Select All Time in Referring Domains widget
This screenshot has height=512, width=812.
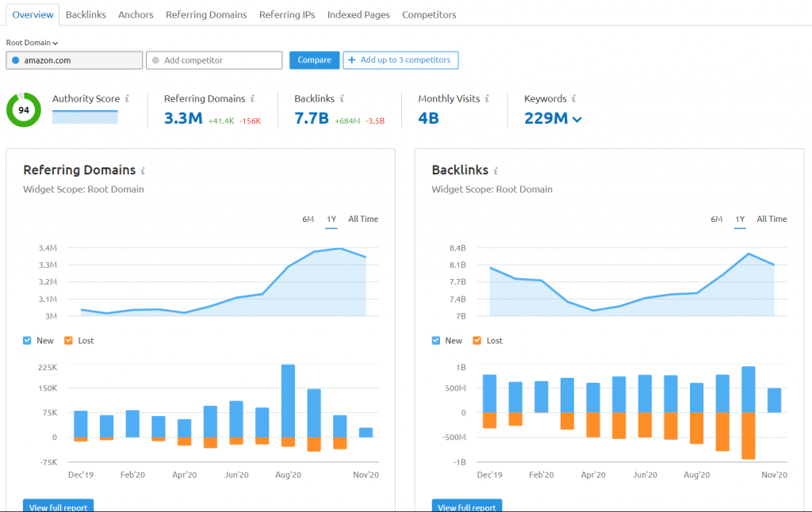pos(363,219)
